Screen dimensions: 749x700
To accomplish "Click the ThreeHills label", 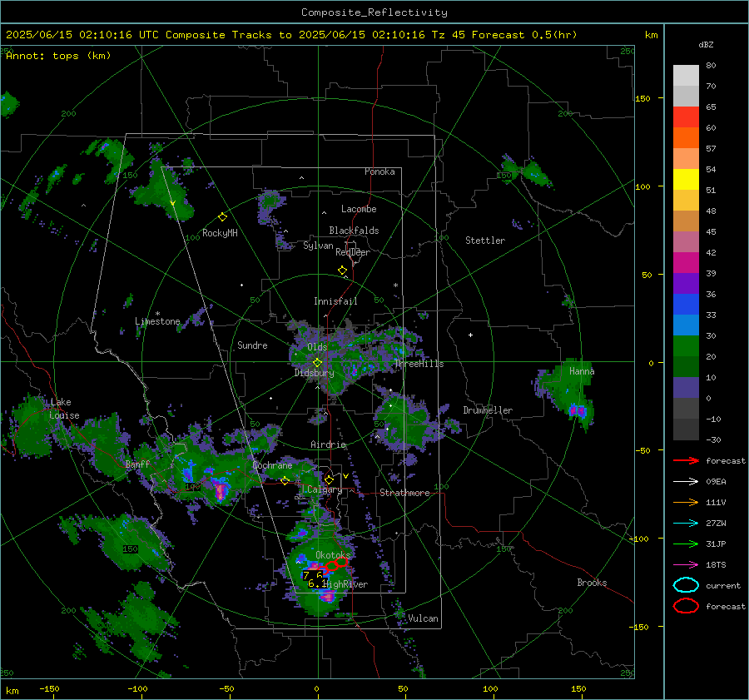I will (x=419, y=364).
